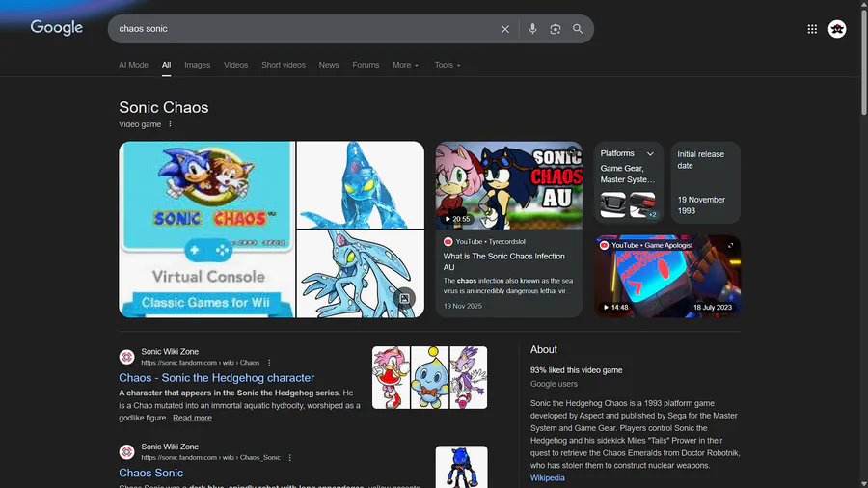The width and height of the screenshot is (868, 488).
Task: Start voice search with microphone icon
Action: [532, 29]
